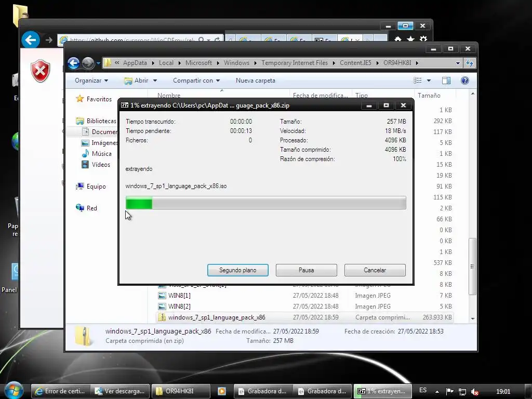This screenshot has width=532, height=399.
Task: Expand arrow after OR94HK8I breadcrumb
Action: [417, 63]
